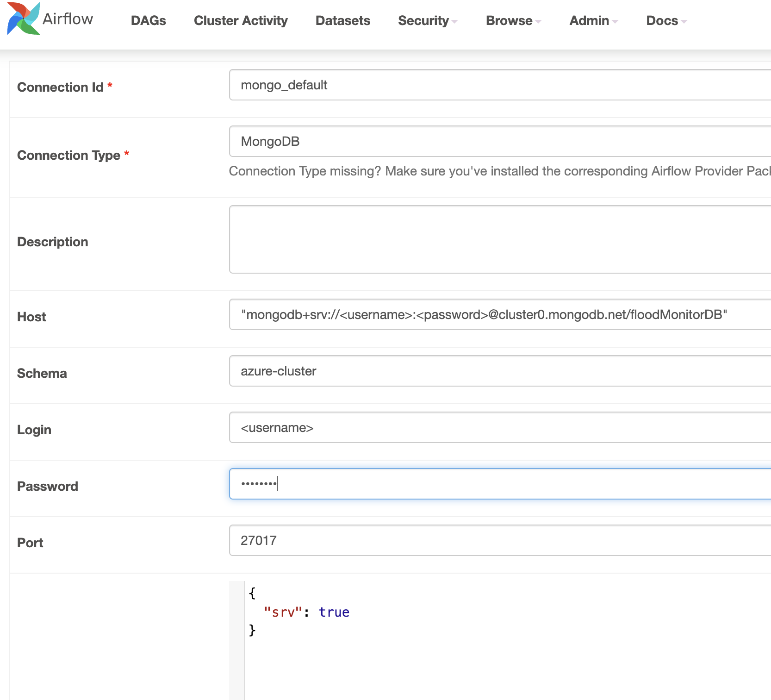Click the Connection Id field with mongo_default
Screen dimensions: 771x700
pos(500,85)
